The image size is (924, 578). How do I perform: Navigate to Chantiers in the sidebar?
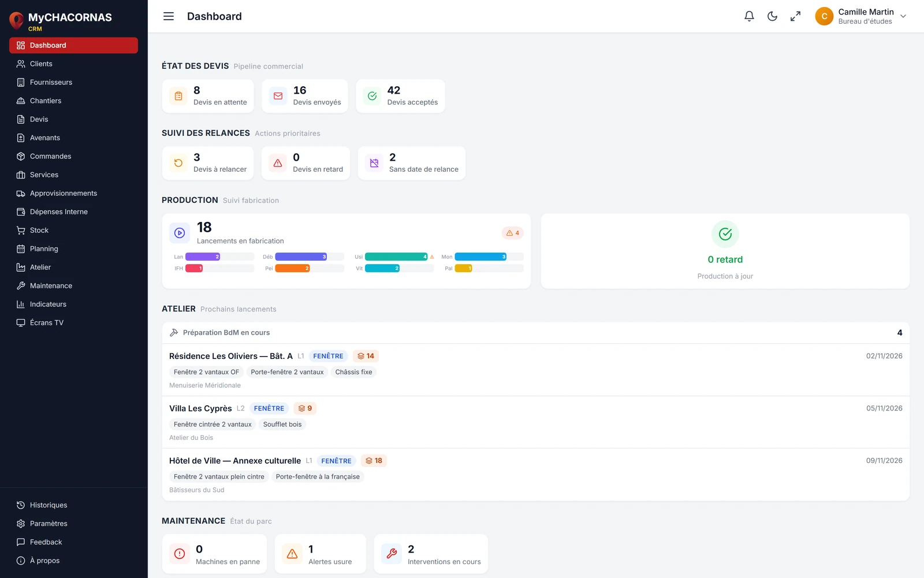[73, 101]
